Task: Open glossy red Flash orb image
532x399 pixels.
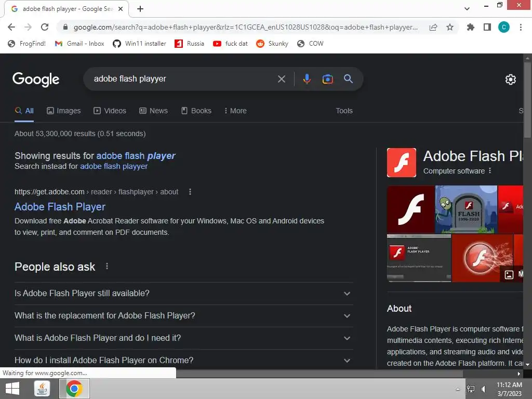Action: (482, 258)
